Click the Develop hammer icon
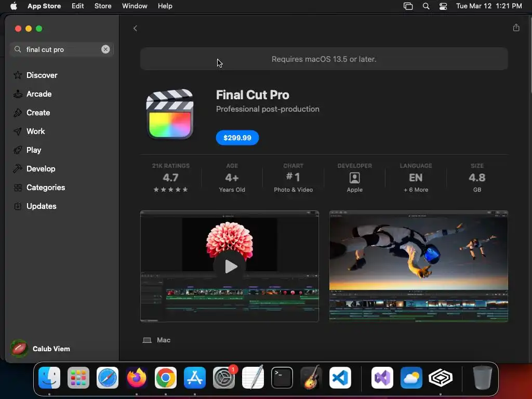 (18, 168)
